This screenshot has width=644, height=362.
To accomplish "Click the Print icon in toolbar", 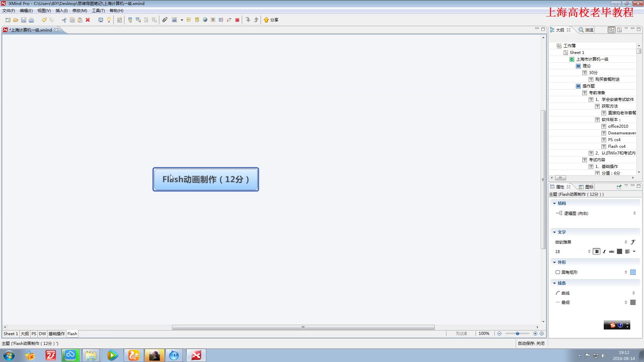I will [x=32, y=20].
